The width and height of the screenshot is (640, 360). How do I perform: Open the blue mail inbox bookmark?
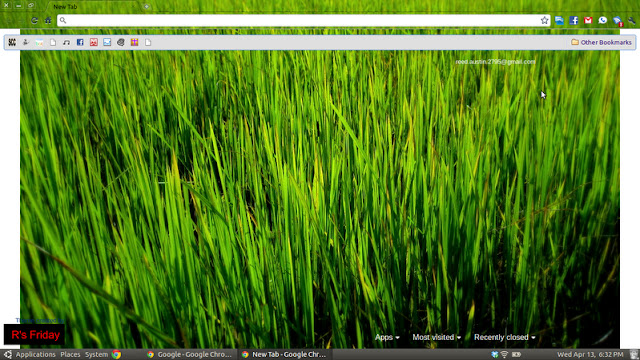[x=107, y=42]
